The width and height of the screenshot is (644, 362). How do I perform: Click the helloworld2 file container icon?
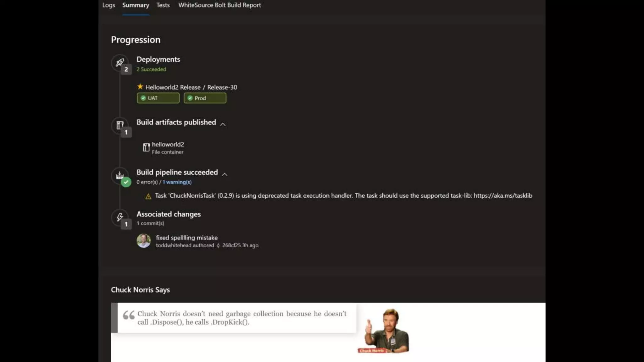coord(146,147)
